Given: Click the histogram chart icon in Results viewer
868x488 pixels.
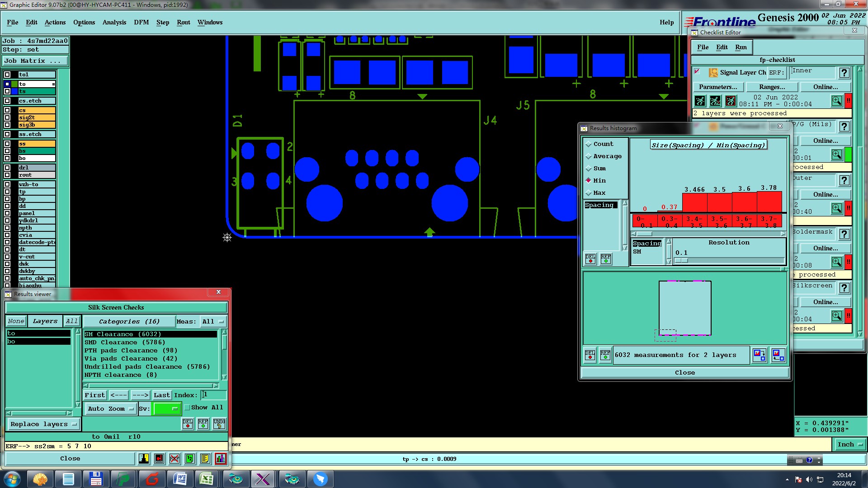Looking at the screenshot, I should point(220,459).
